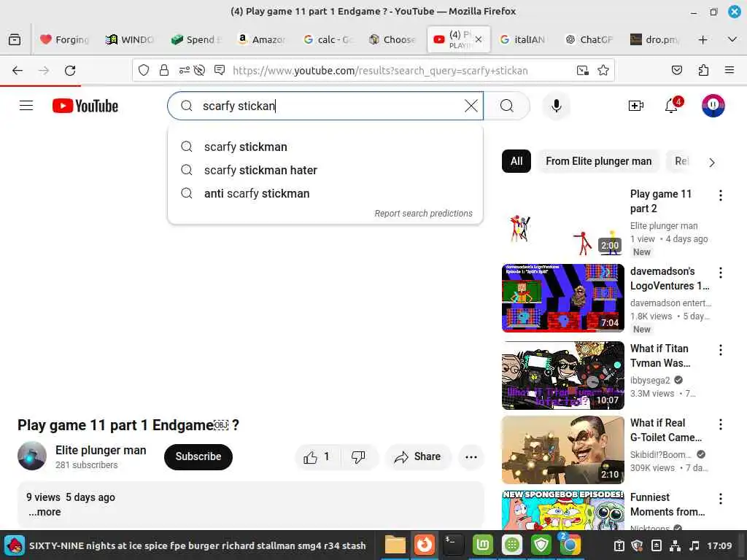Choose suggestion anti scarfy stickman
The height and width of the screenshot is (560, 747).
(325, 193)
